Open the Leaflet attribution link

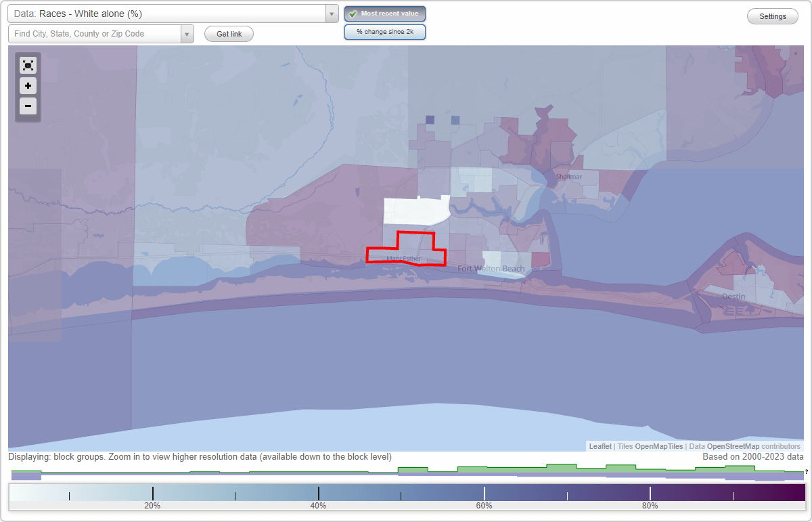pos(600,446)
